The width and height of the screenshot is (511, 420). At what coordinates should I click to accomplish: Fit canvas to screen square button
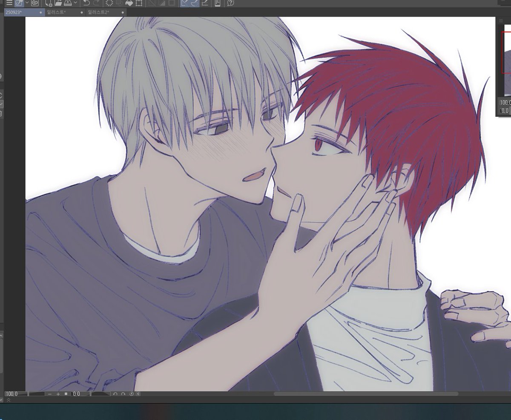pos(66,394)
